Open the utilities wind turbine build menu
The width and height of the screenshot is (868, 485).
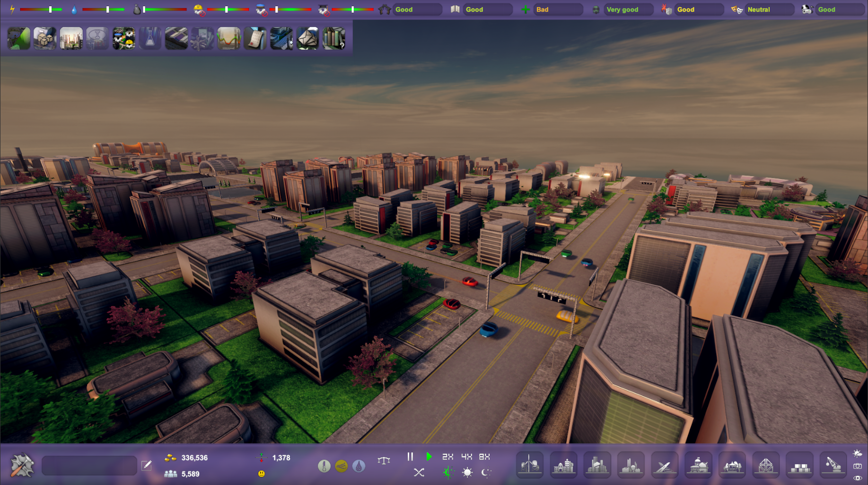coord(530,465)
